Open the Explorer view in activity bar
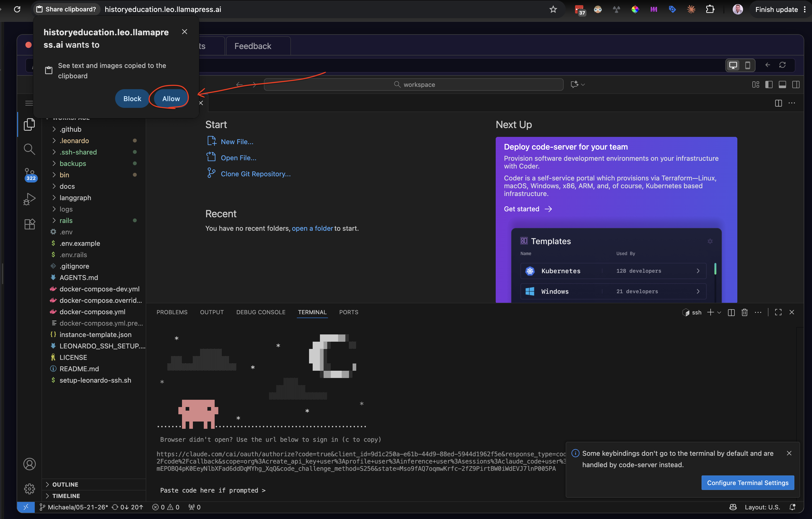 click(29, 124)
